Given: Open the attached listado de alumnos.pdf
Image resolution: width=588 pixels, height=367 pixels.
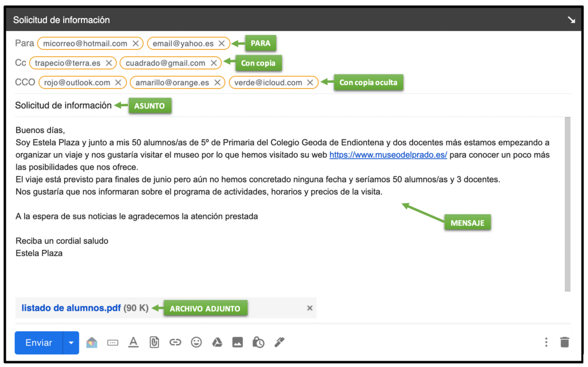Looking at the screenshot, I should [x=71, y=308].
